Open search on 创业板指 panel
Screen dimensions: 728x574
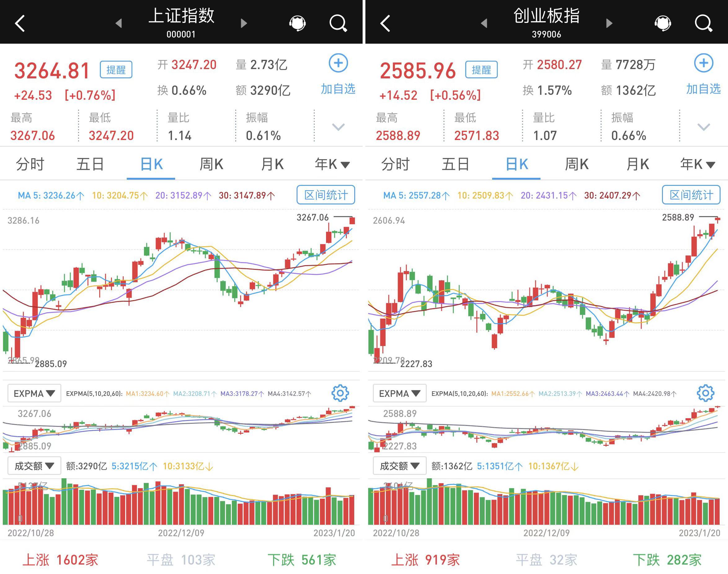pos(704,23)
